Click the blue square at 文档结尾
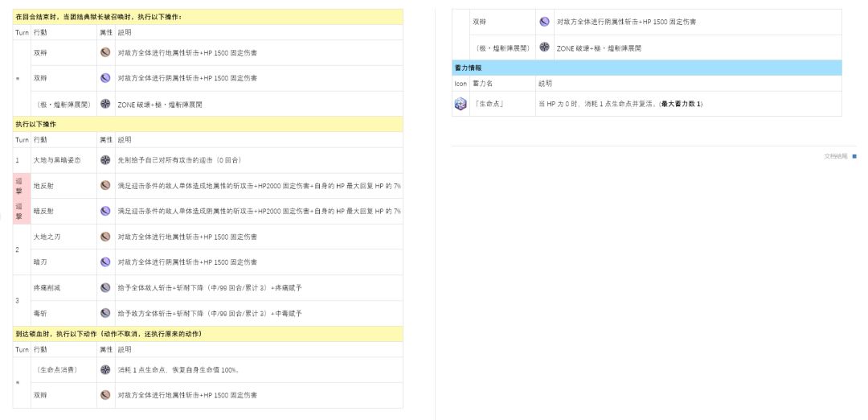Screen dimensions: 868x420 854,156
